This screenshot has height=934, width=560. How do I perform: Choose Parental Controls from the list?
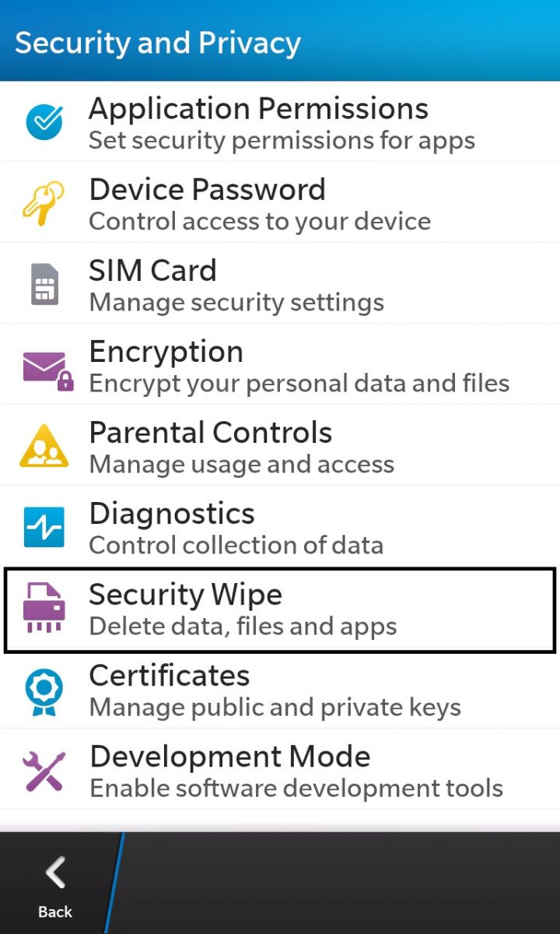click(280, 445)
